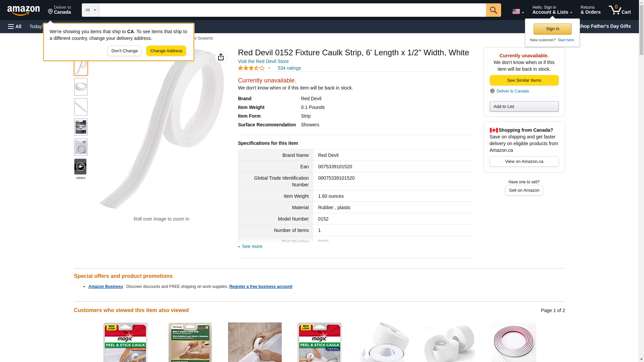Viewport: 644px width, 362px height.
Task: Click the Change Address button
Action: pyautogui.click(x=166, y=51)
